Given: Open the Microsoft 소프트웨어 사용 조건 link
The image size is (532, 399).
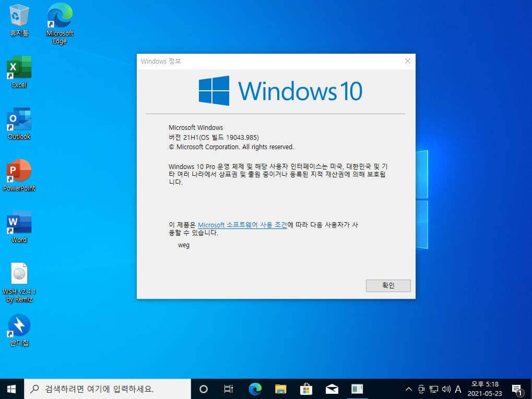Looking at the screenshot, I should pyautogui.click(x=242, y=225).
